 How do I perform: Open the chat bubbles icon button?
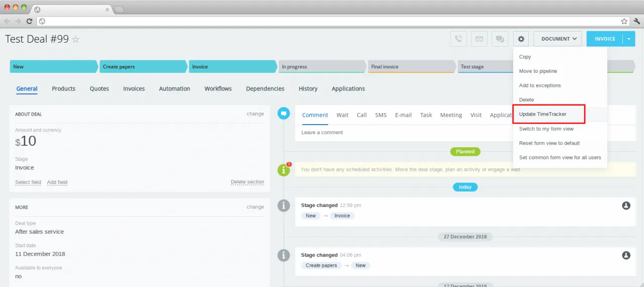(500, 39)
